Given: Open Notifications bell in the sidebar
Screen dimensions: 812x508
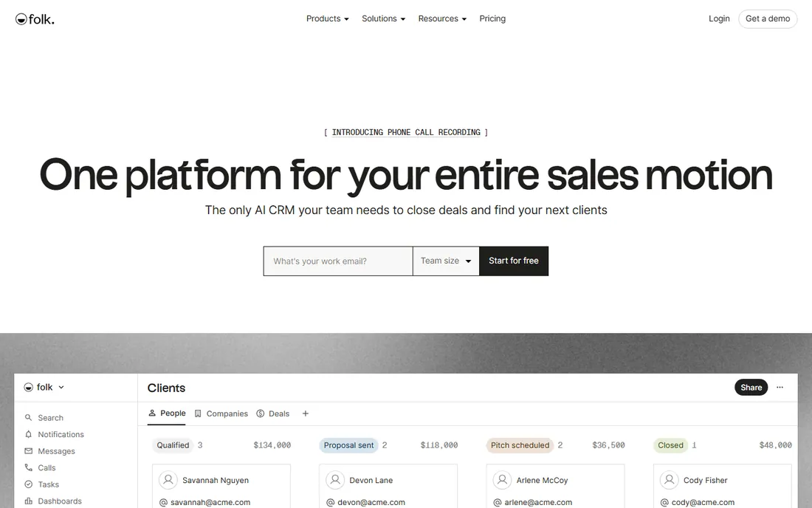Looking at the screenshot, I should [x=29, y=434].
